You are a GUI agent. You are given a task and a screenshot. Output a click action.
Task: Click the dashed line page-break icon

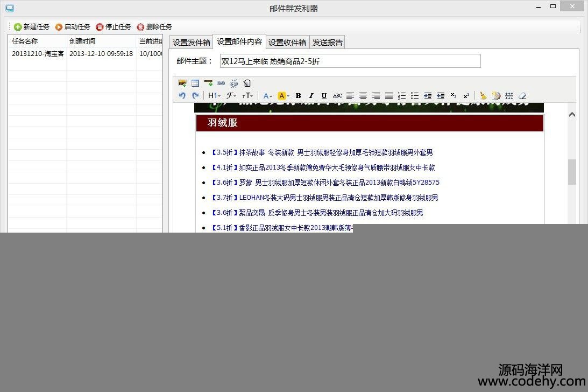click(x=509, y=96)
